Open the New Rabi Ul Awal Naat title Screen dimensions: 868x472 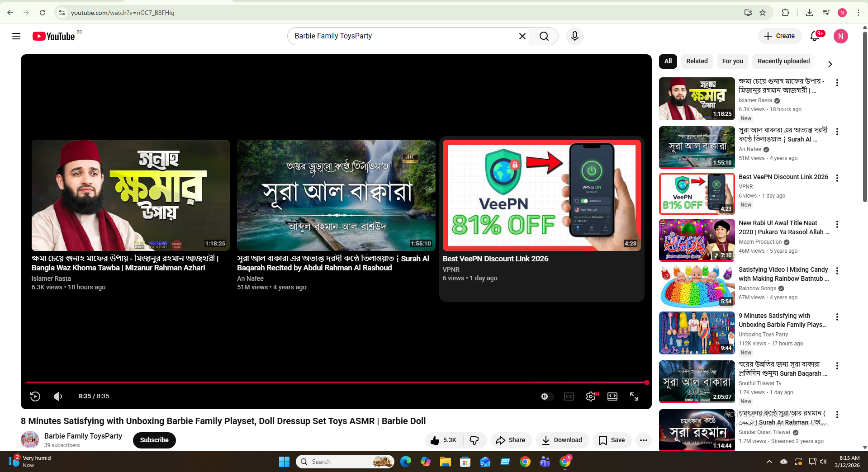[x=783, y=228]
